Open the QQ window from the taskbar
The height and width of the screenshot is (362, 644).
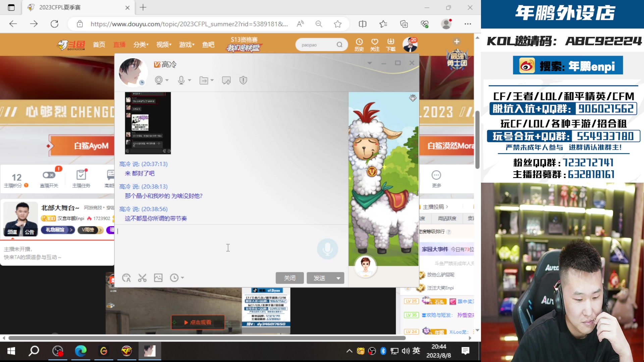click(150, 351)
